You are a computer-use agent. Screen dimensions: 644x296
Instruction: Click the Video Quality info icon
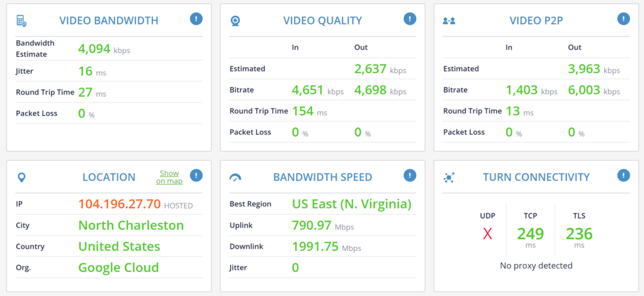point(410,19)
